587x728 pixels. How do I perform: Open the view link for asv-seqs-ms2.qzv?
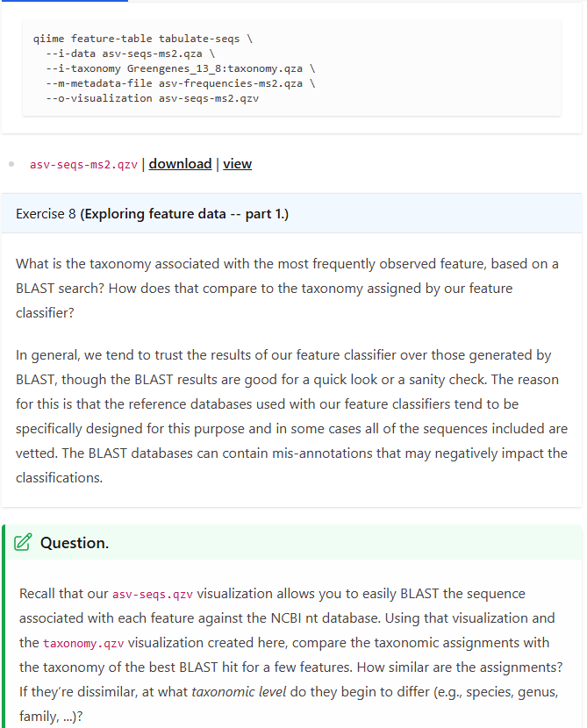tap(237, 164)
